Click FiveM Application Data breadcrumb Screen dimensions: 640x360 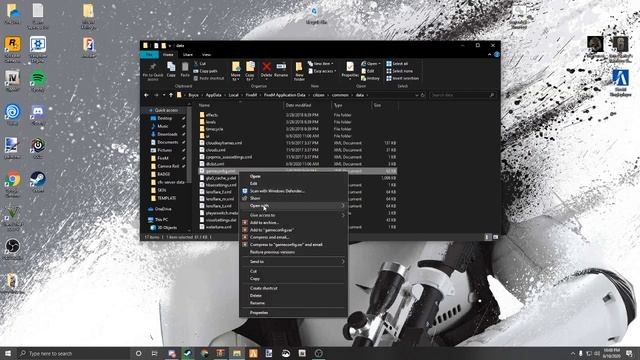284,95
